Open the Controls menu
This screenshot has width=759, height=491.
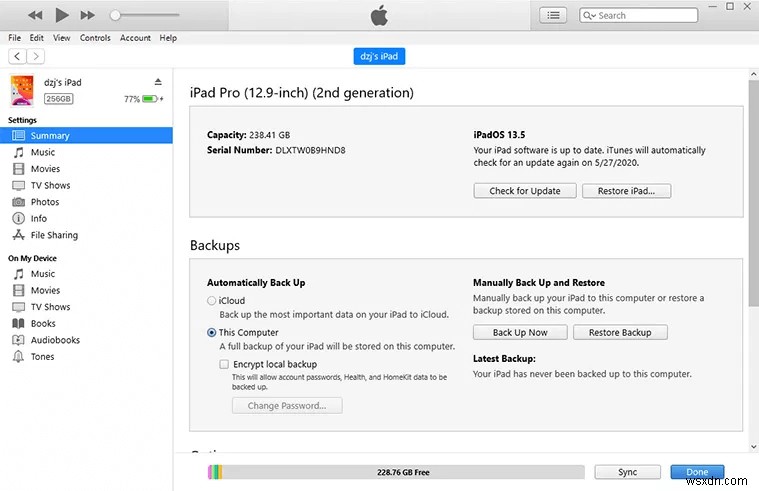tap(95, 38)
